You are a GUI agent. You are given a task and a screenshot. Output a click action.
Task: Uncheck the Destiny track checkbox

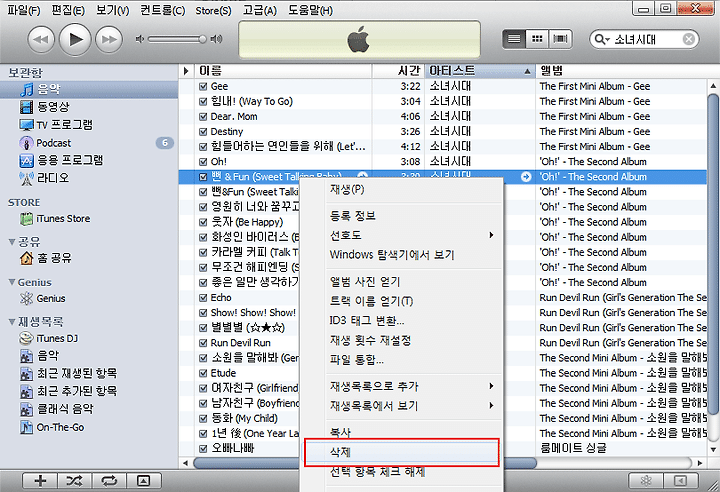pyautogui.click(x=203, y=132)
